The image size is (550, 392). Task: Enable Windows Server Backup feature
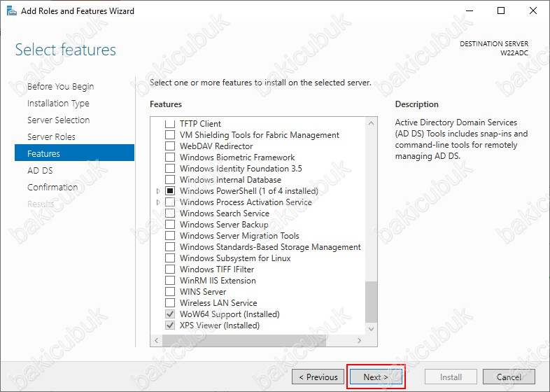pos(170,225)
